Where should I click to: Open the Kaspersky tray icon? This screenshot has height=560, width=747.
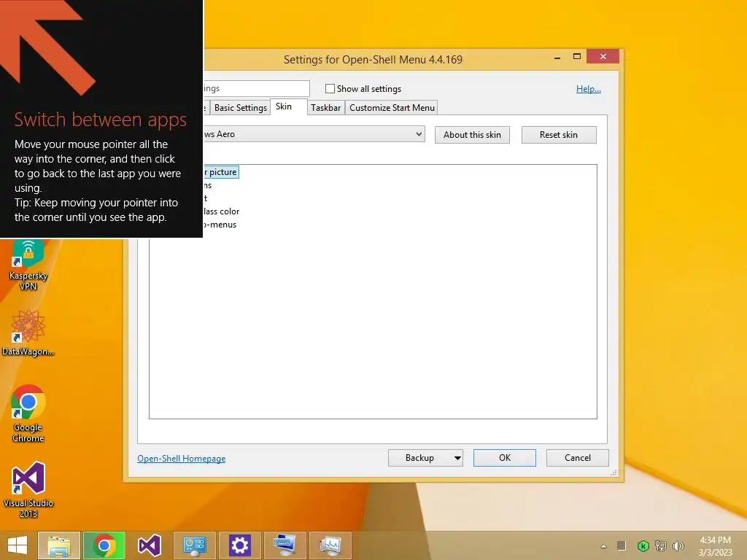643,545
